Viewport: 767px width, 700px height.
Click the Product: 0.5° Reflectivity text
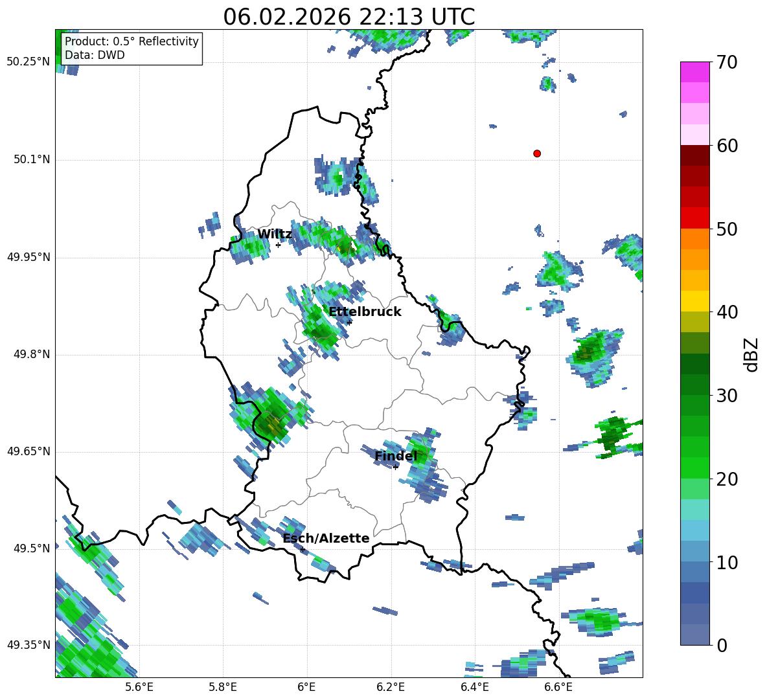(132, 41)
